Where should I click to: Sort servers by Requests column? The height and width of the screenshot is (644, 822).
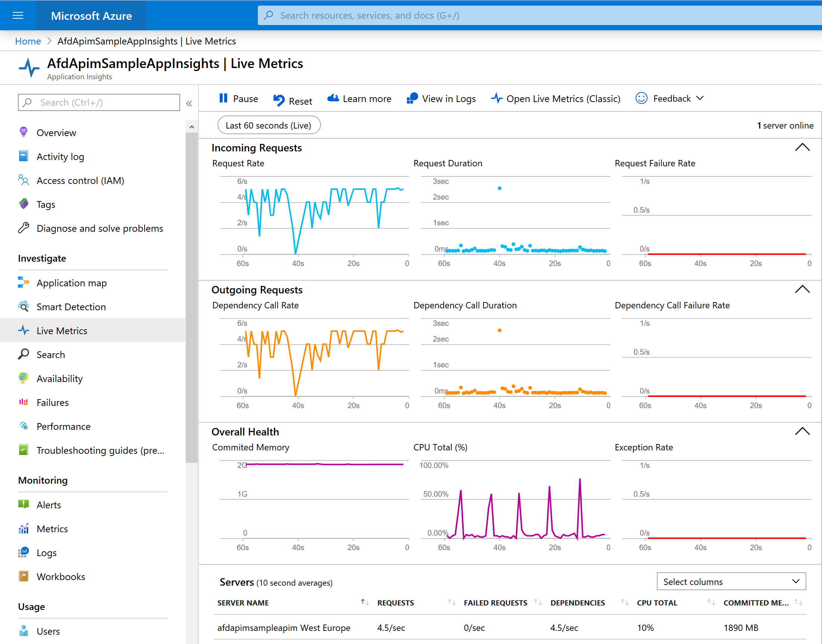[x=451, y=602]
